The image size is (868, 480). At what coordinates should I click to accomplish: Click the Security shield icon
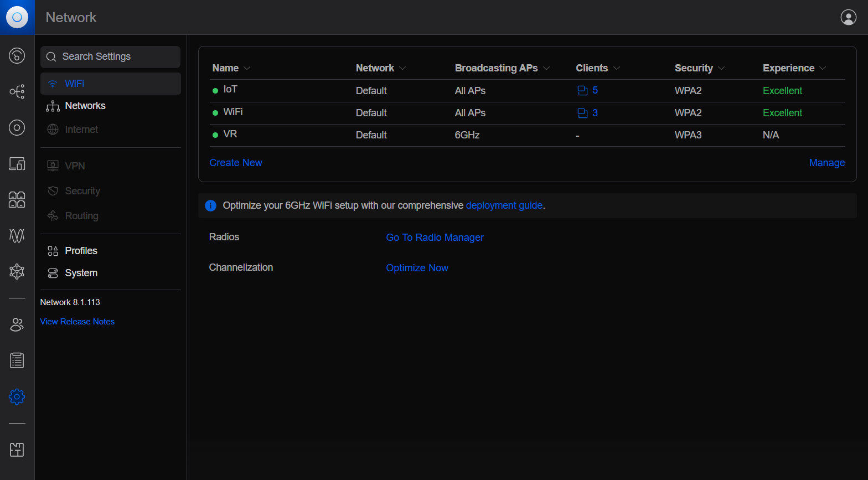point(53,191)
